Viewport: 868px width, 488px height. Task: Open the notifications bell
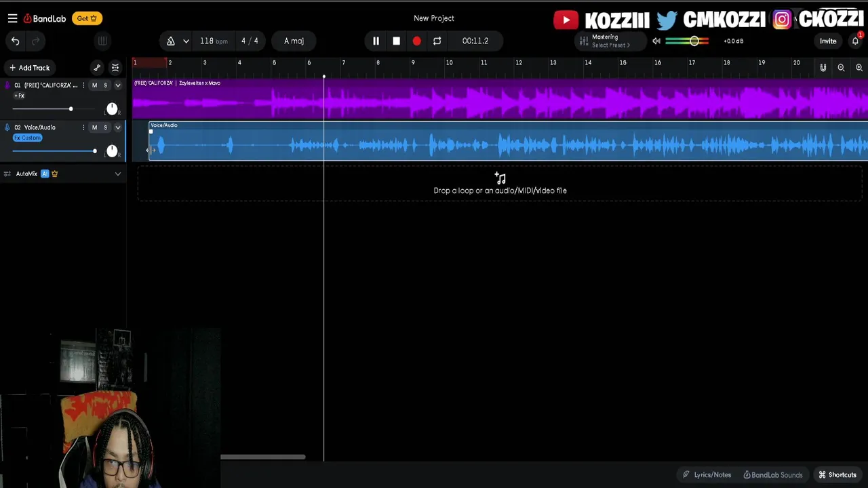(855, 41)
